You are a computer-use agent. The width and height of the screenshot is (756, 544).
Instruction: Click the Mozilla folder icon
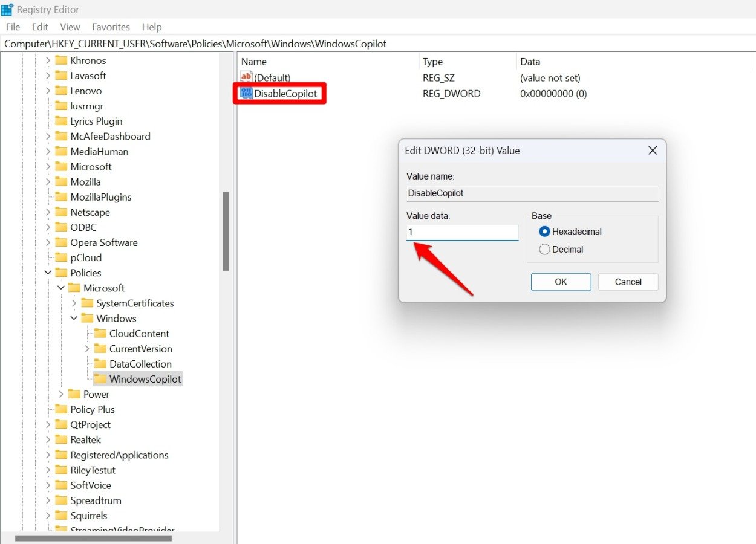coord(60,181)
